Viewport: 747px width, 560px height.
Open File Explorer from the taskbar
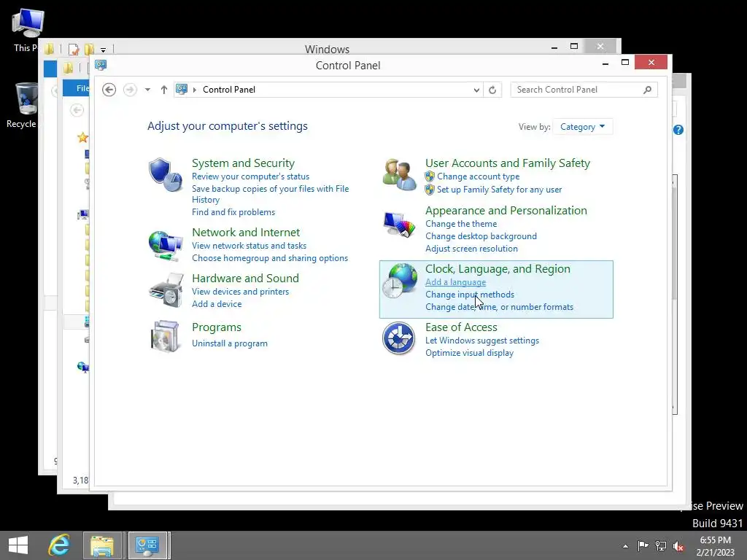(x=102, y=545)
